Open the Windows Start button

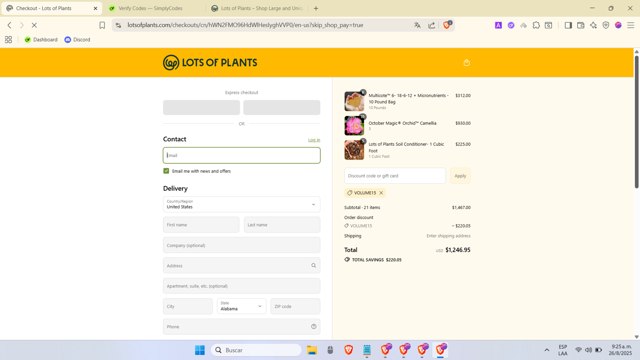pyautogui.click(x=200, y=350)
